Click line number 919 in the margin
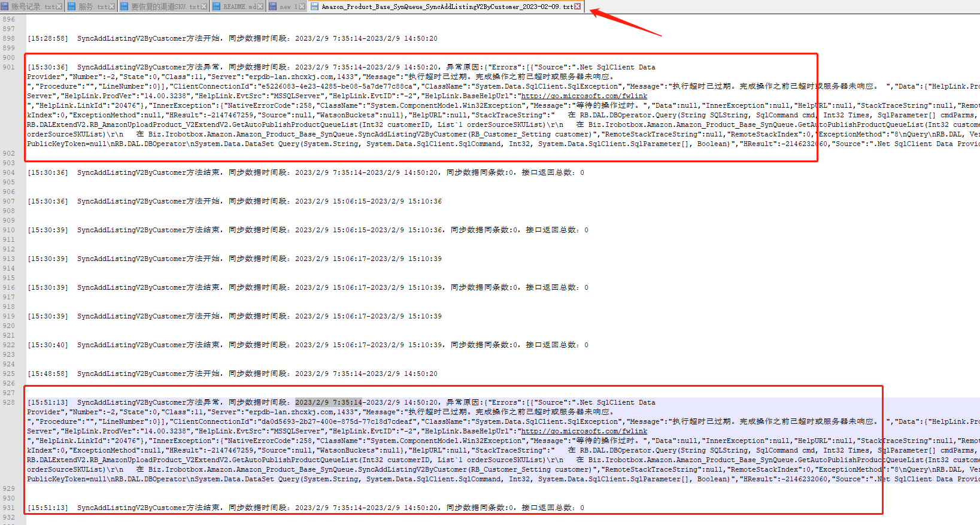 [x=9, y=316]
